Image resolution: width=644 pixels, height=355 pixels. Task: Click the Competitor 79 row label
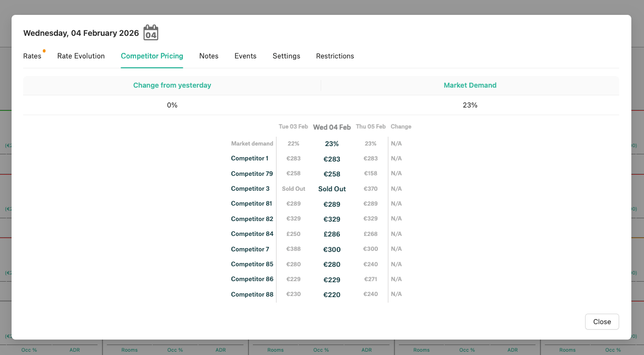point(252,174)
